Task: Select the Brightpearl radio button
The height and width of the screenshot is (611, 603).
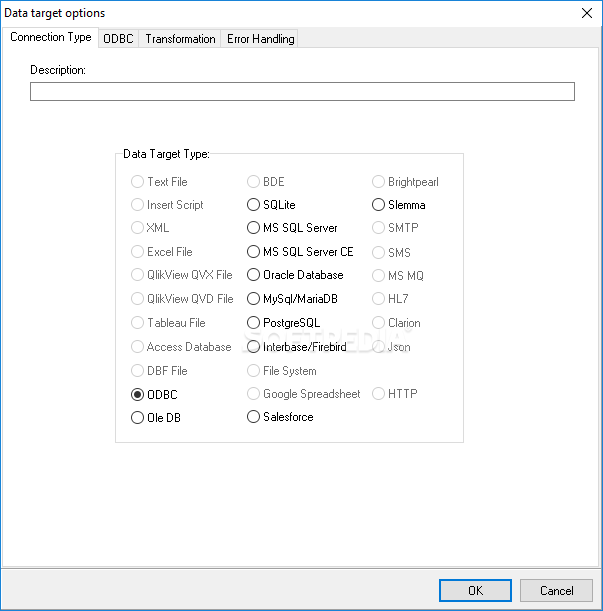Action: [x=378, y=182]
